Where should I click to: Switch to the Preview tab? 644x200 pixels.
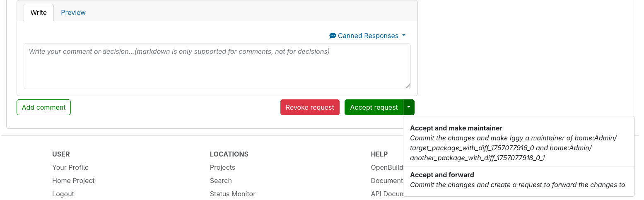click(x=73, y=12)
